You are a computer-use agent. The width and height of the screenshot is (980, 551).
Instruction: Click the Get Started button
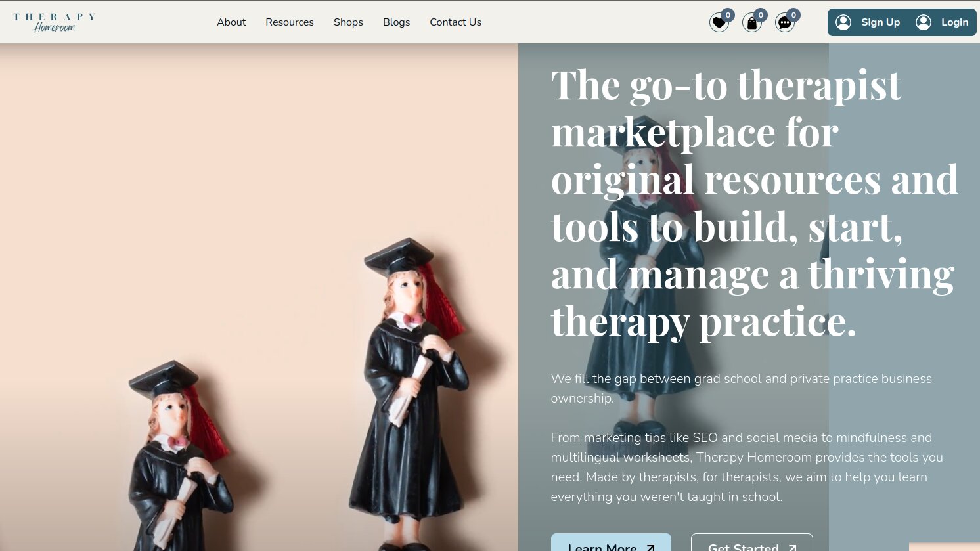pyautogui.click(x=752, y=542)
